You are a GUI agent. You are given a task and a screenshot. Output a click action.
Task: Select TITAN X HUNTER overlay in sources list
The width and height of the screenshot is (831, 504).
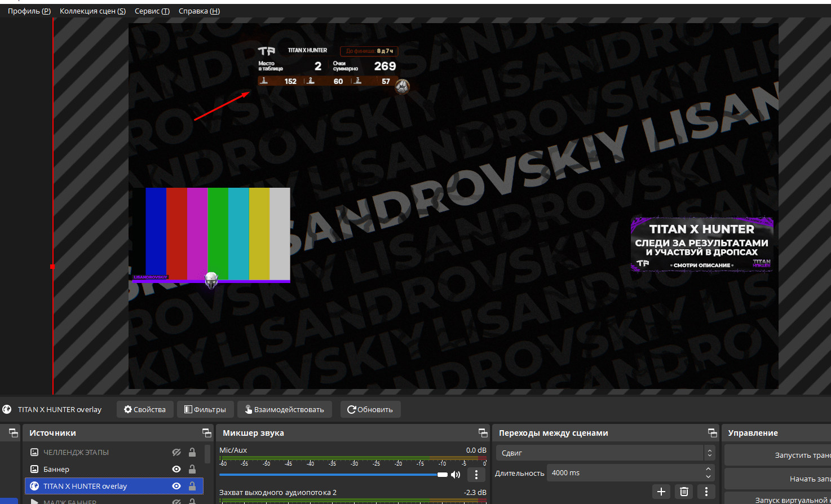(114, 486)
